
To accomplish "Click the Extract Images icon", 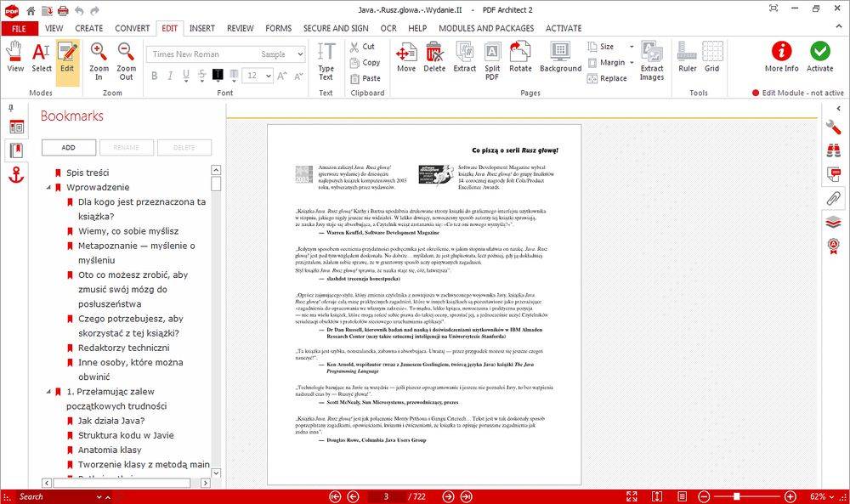I will click(652, 59).
